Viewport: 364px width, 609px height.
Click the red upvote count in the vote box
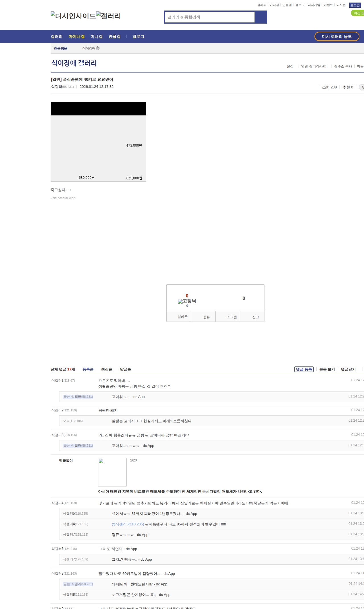pyautogui.click(x=187, y=296)
